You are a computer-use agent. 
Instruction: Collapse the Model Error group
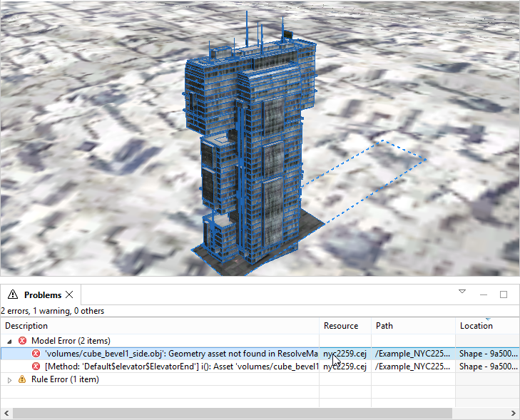10,341
